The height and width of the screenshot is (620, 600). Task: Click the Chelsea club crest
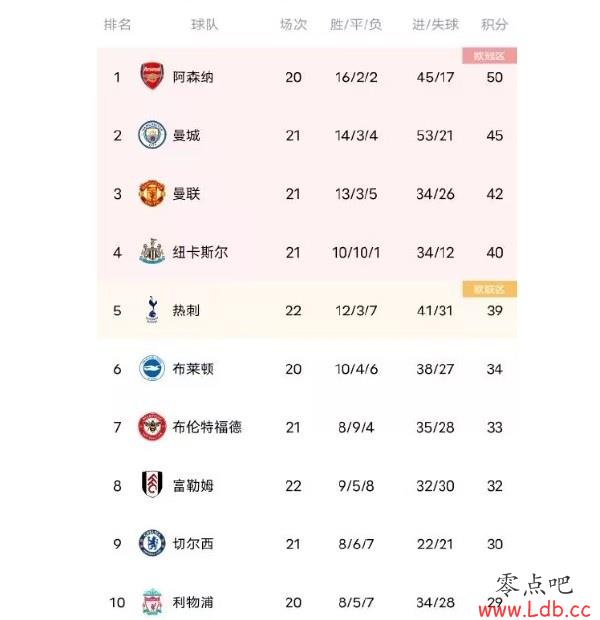(152, 543)
